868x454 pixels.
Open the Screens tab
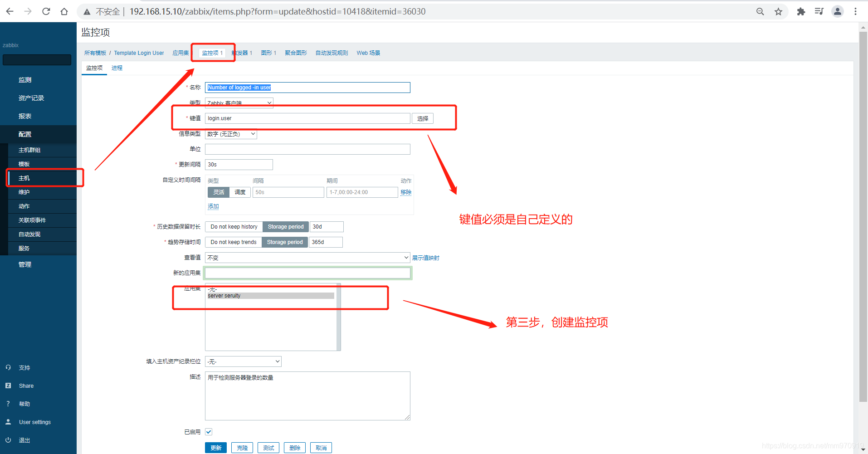[x=296, y=53]
